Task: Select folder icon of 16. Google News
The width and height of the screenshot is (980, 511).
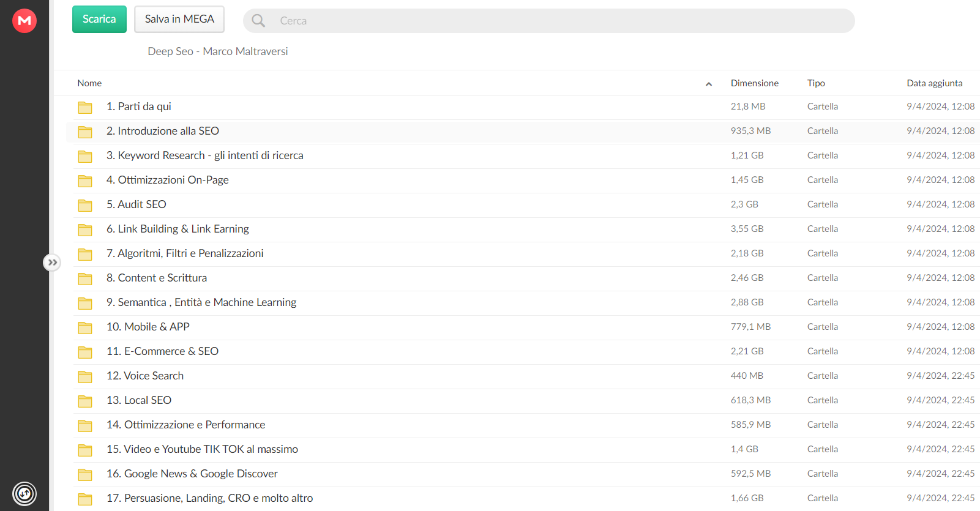Action: (x=85, y=475)
